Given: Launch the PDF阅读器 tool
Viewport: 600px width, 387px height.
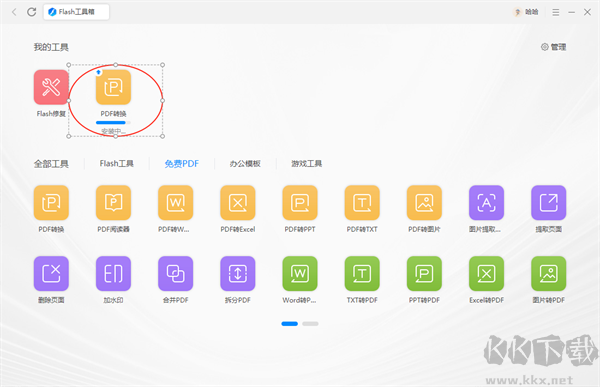Looking at the screenshot, I should click(113, 203).
